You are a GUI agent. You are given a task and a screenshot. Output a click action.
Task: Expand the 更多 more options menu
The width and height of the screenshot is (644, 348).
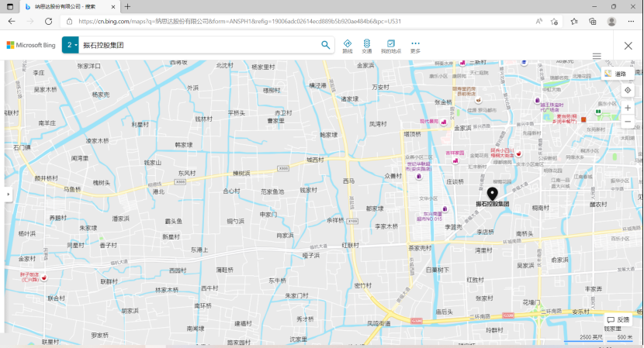coord(415,46)
